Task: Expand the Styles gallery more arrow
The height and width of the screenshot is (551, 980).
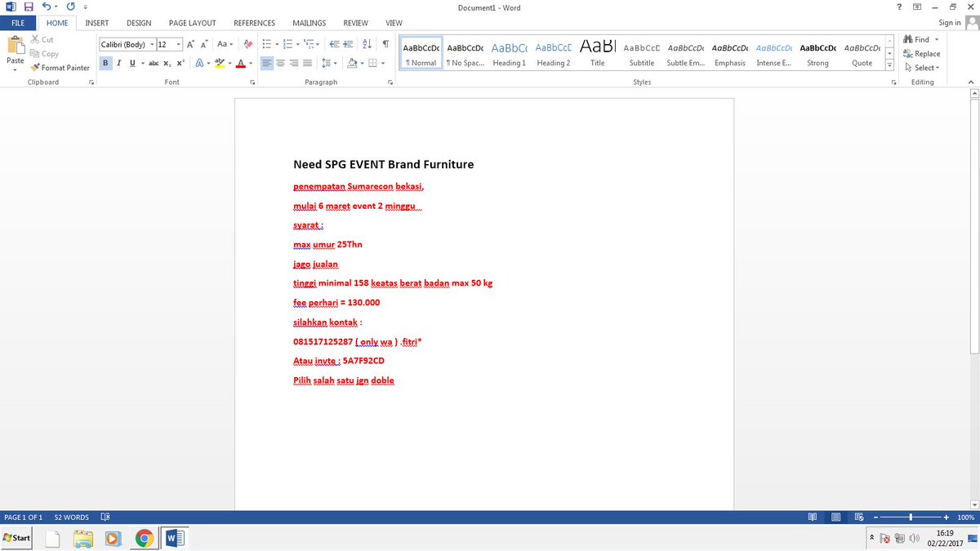Action: 889,67
